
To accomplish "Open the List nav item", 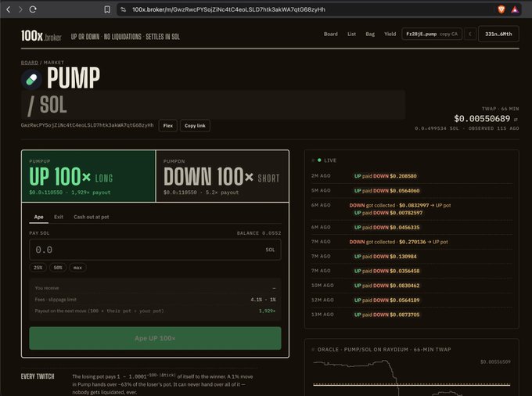I will pos(351,34).
